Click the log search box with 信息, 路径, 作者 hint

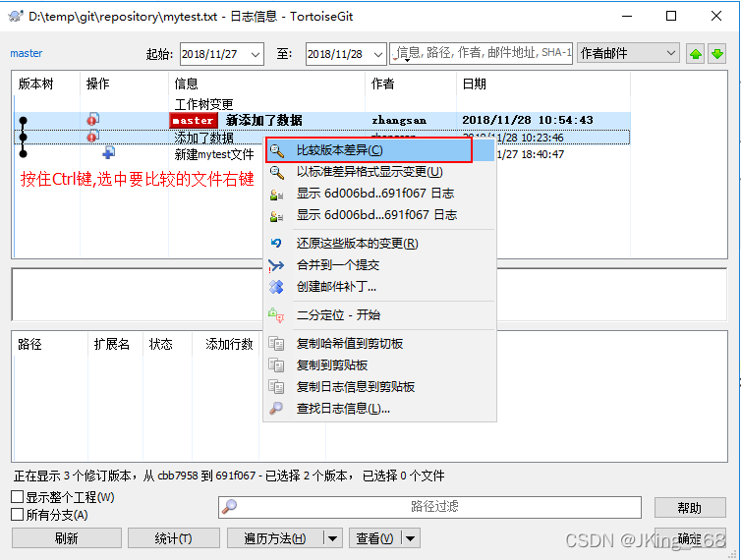(x=484, y=52)
